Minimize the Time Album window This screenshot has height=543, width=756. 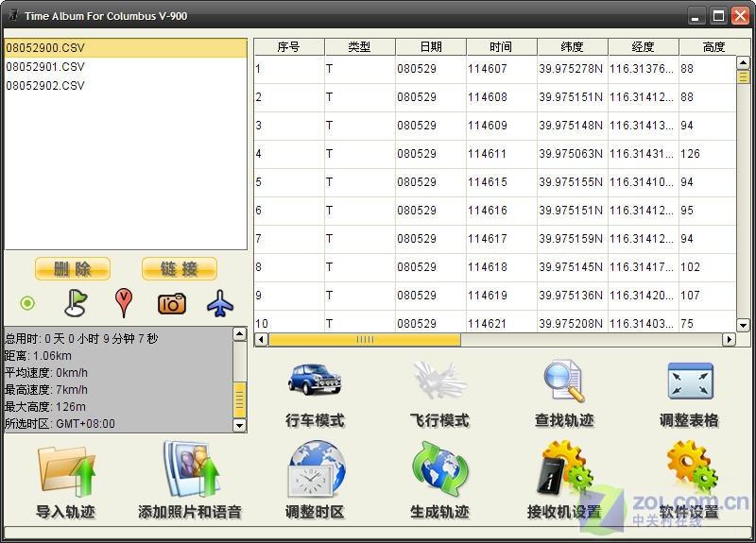[x=696, y=16]
